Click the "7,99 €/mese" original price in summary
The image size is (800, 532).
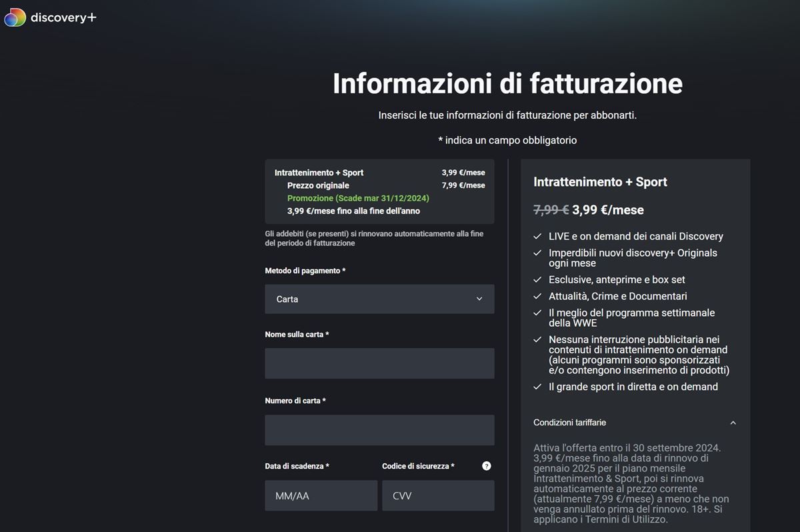pos(463,185)
